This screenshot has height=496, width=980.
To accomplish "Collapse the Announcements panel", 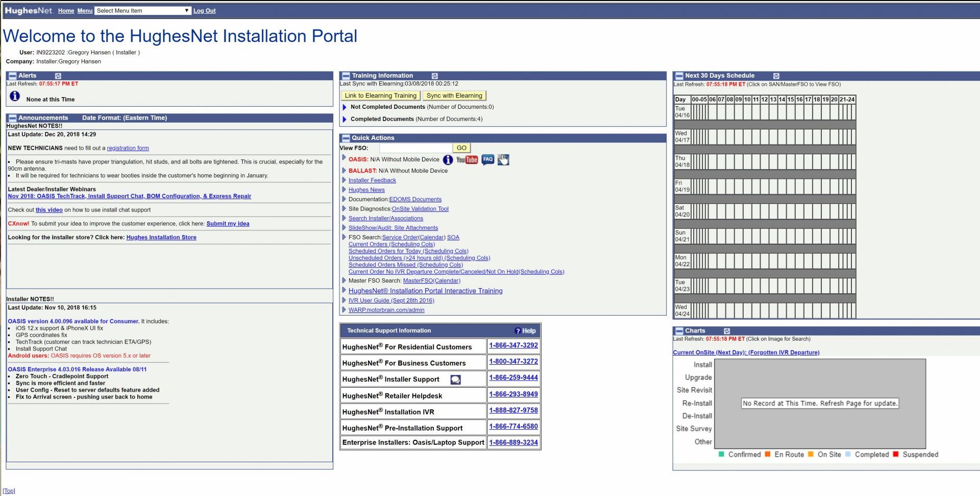I will click(x=13, y=118).
